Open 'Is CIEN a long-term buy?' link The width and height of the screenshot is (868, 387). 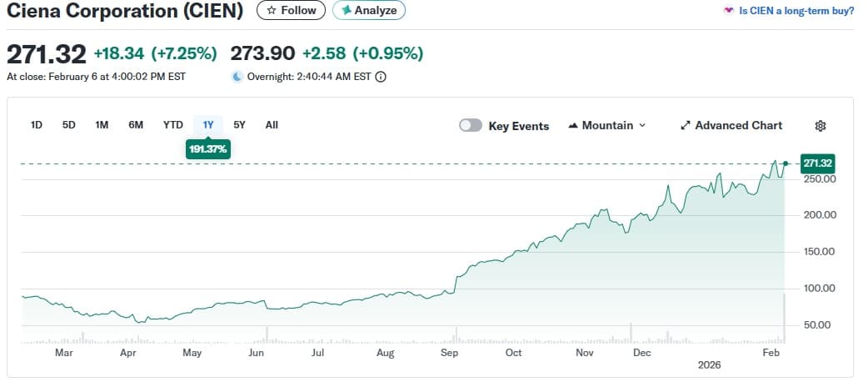coord(796,11)
